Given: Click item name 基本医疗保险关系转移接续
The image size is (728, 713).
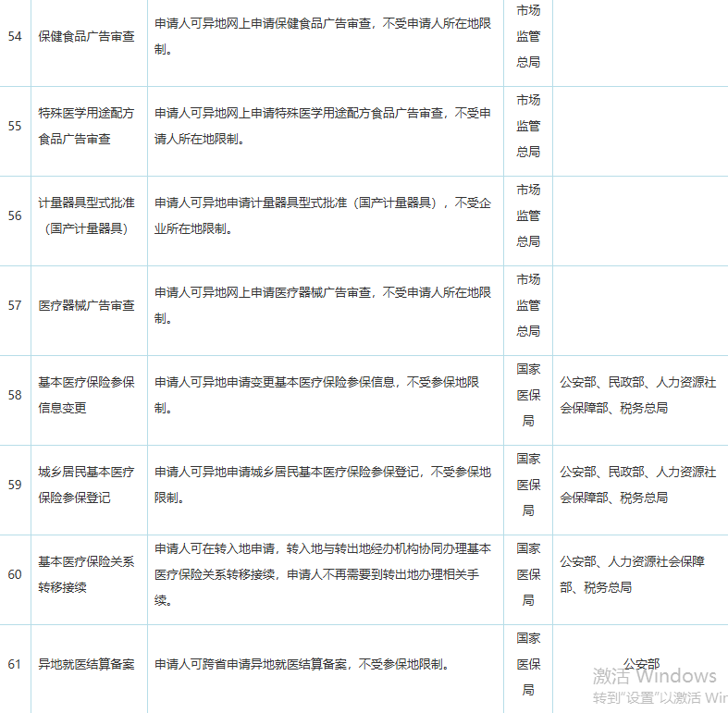Looking at the screenshot, I should pyautogui.click(x=86, y=574).
